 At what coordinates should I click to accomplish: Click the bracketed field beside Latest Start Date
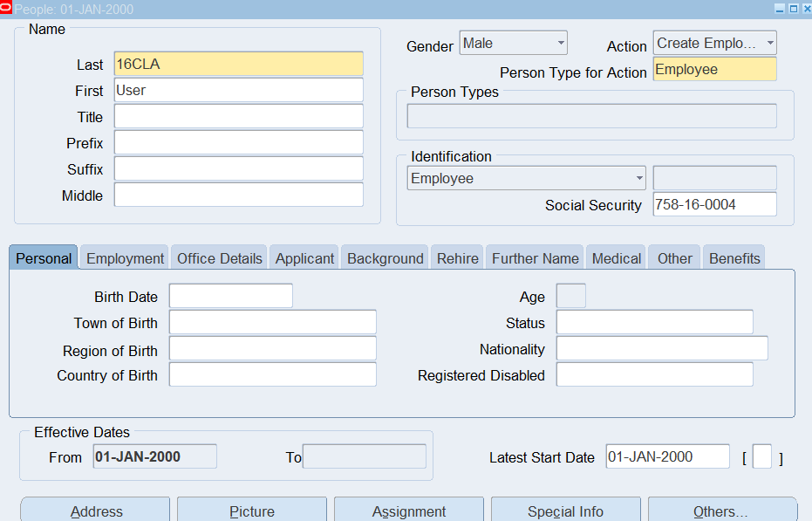coord(761,457)
